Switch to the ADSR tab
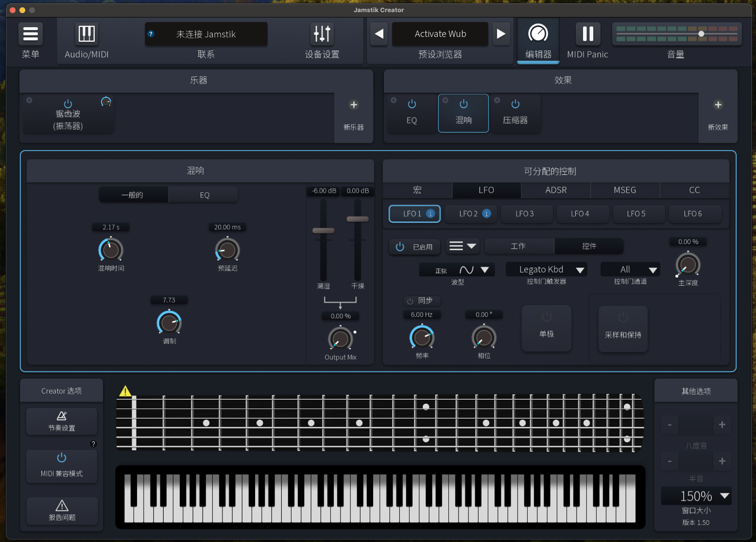This screenshot has height=542, width=756. [x=556, y=190]
